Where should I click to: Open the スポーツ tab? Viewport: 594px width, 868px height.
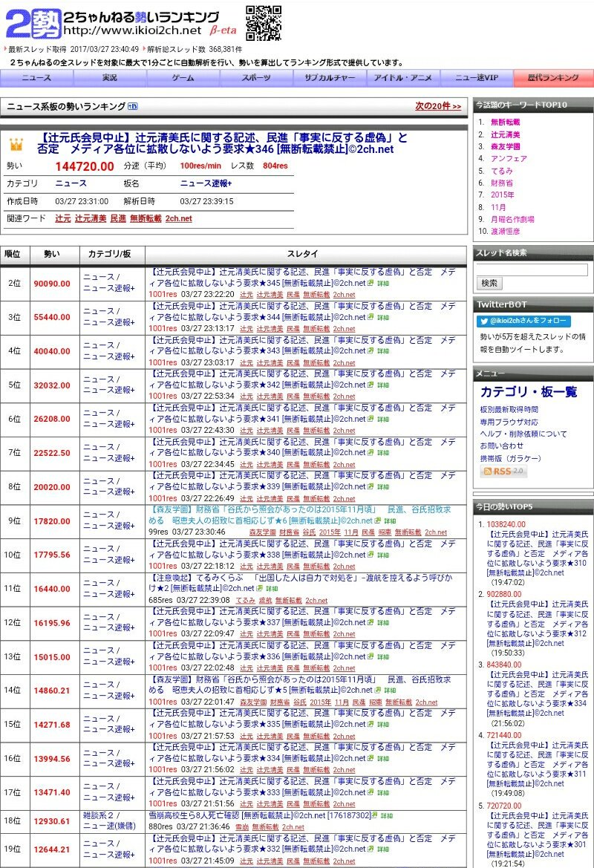click(256, 78)
